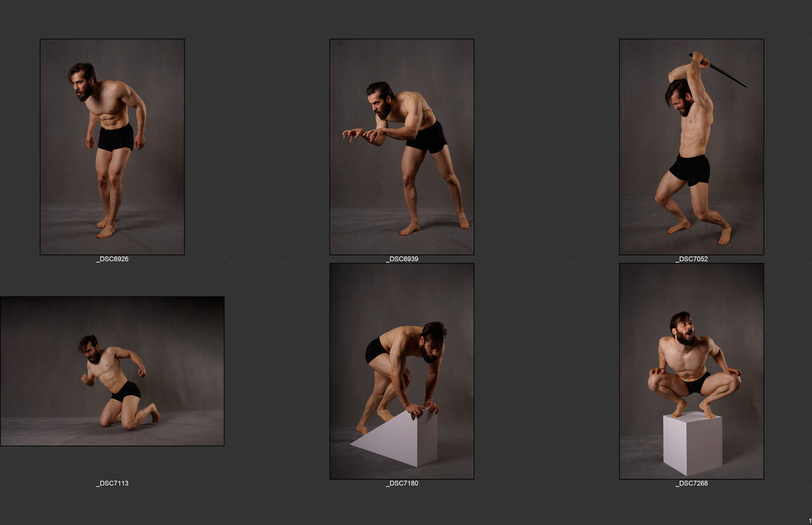Click the feet of the man in _DSC6926

click(x=106, y=227)
